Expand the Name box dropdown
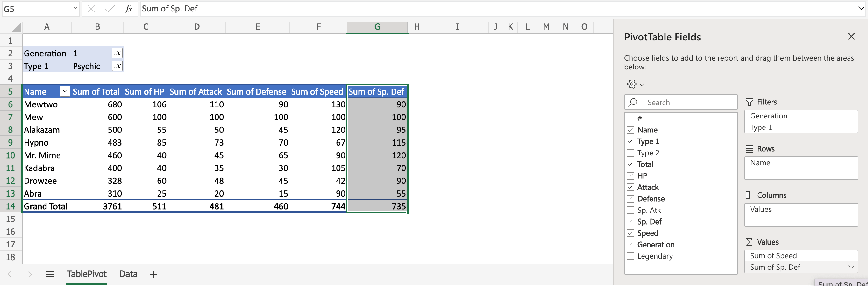Viewport: 868px width, 286px height. coord(75,9)
